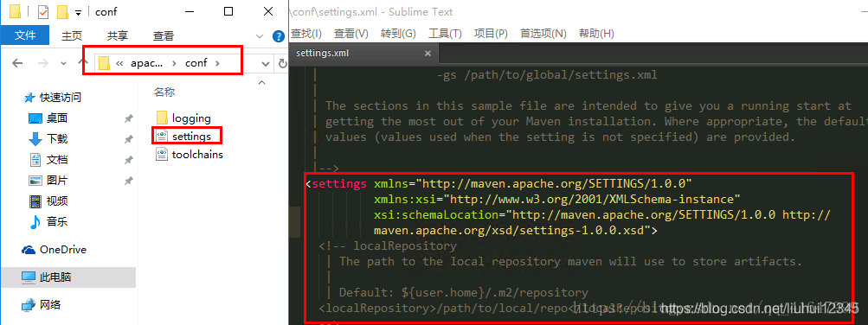The width and height of the screenshot is (868, 325).
Task: Switch to the 共享 ribbon tab
Action: (118, 35)
